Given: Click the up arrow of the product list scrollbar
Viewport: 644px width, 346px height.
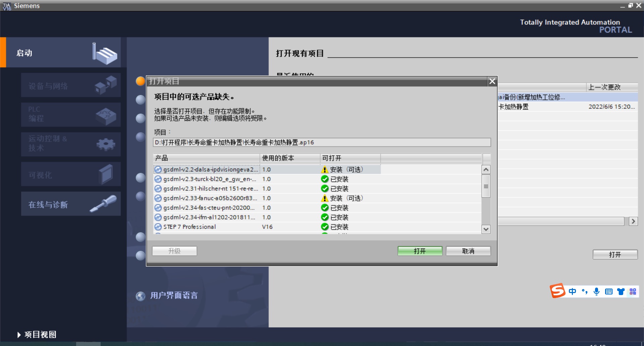Looking at the screenshot, I should 486,170.
